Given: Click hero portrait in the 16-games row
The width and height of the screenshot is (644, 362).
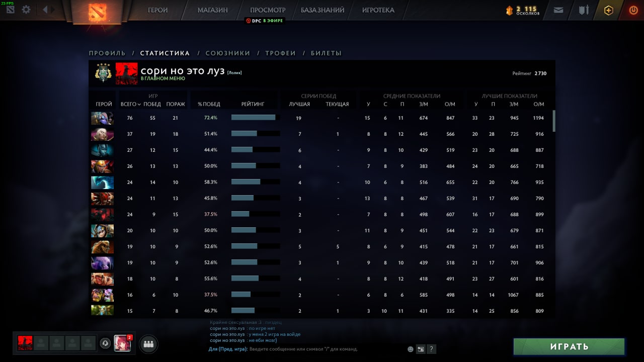Looking at the screenshot, I should [102, 295].
